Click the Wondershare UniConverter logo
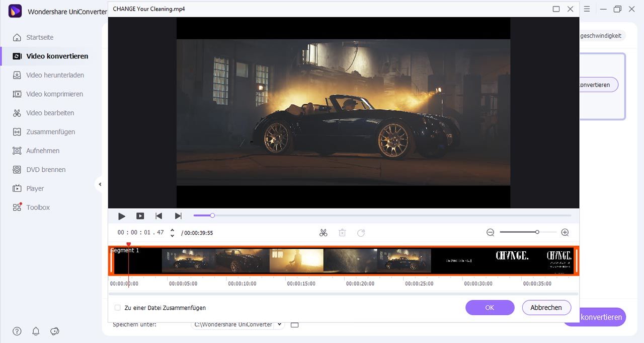 15,11
